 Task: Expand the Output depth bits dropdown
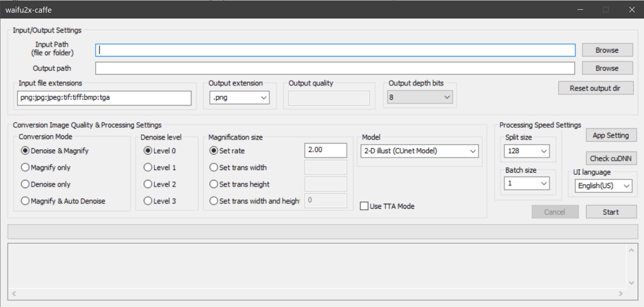click(420, 97)
